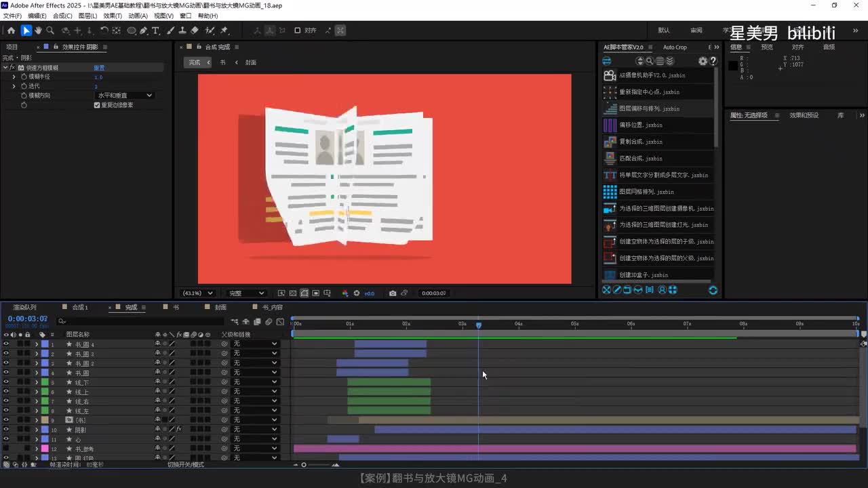Hide the [书] layer
The height and width of the screenshot is (488, 868).
6,420
